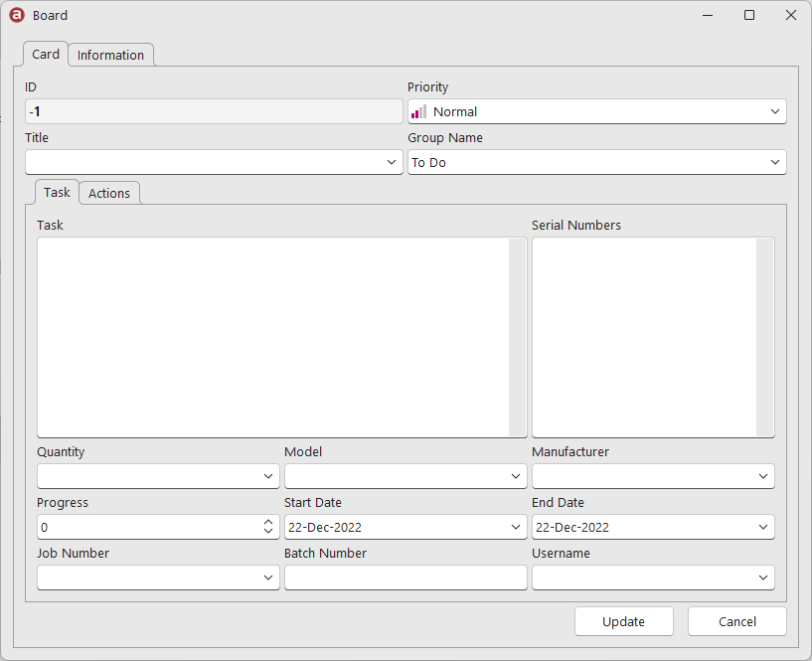Image resolution: width=812 pixels, height=661 pixels.
Task: Select the Task sub-tab
Action: [57, 192]
